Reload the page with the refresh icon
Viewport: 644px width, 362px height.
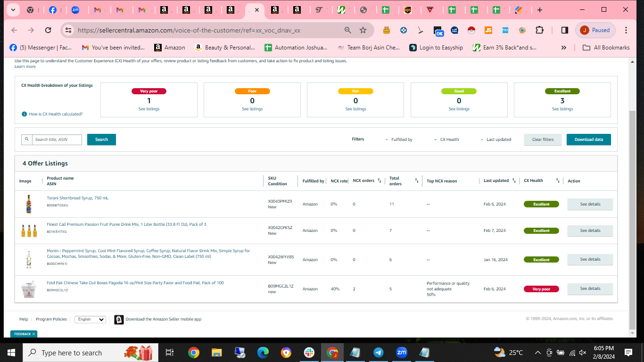[48, 30]
